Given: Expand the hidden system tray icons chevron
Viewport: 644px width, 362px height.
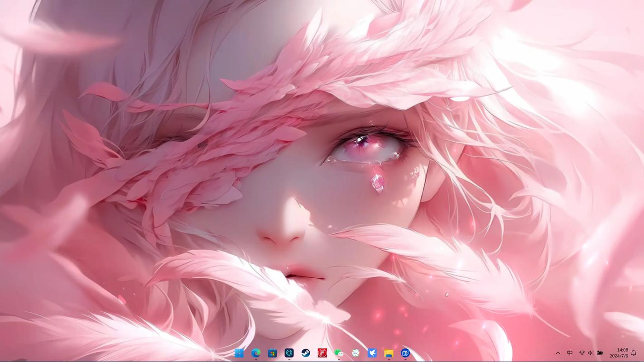Looking at the screenshot, I should [x=558, y=353].
